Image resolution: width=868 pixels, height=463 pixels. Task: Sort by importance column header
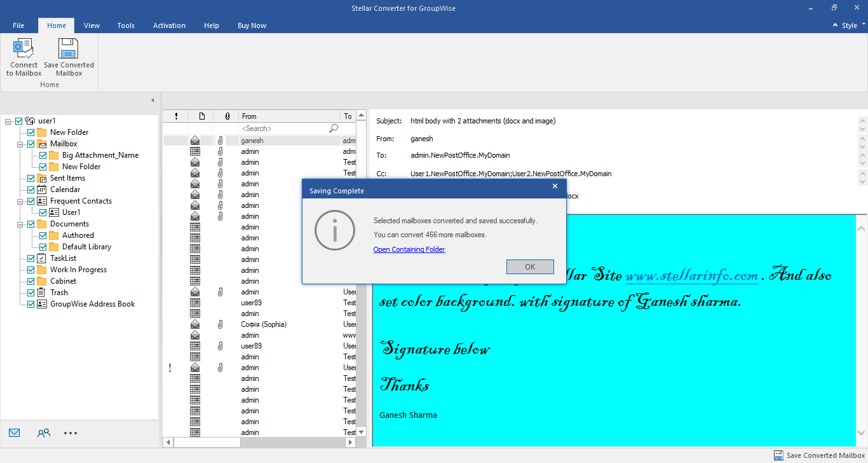click(176, 116)
